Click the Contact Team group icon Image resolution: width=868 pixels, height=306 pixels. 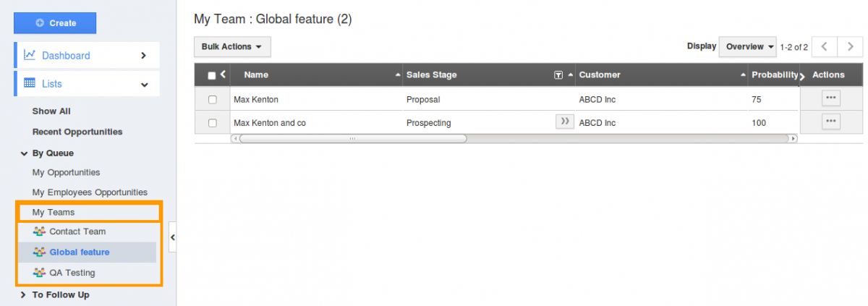click(39, 231)
